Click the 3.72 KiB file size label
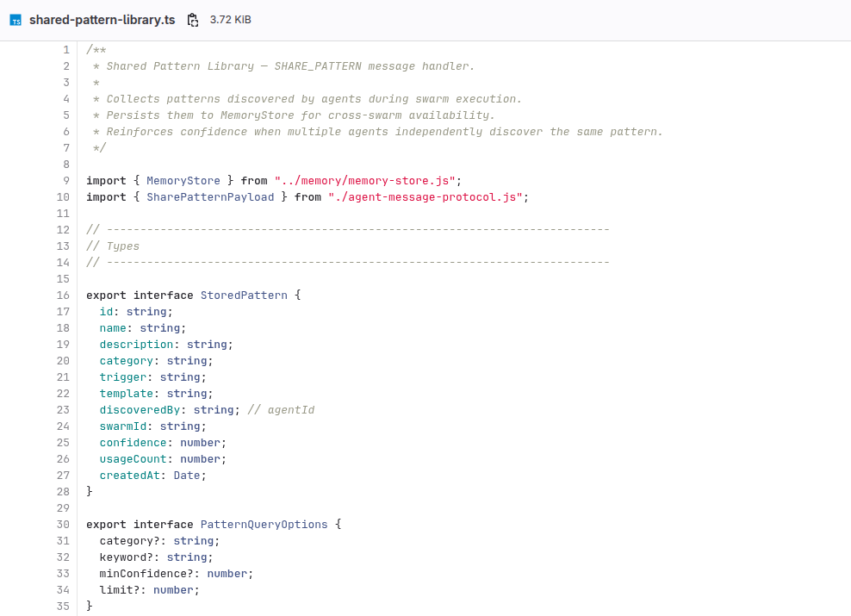 click(x=231, y=20)
